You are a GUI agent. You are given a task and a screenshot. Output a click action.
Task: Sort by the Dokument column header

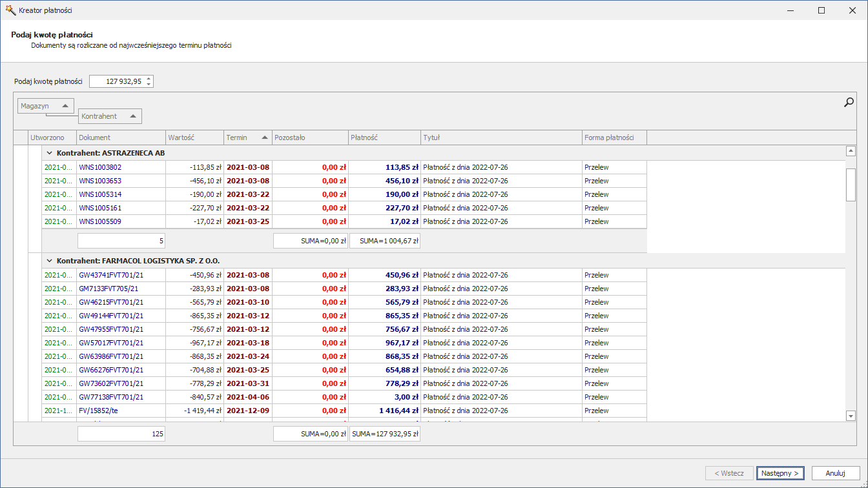[x=121, y=137]
